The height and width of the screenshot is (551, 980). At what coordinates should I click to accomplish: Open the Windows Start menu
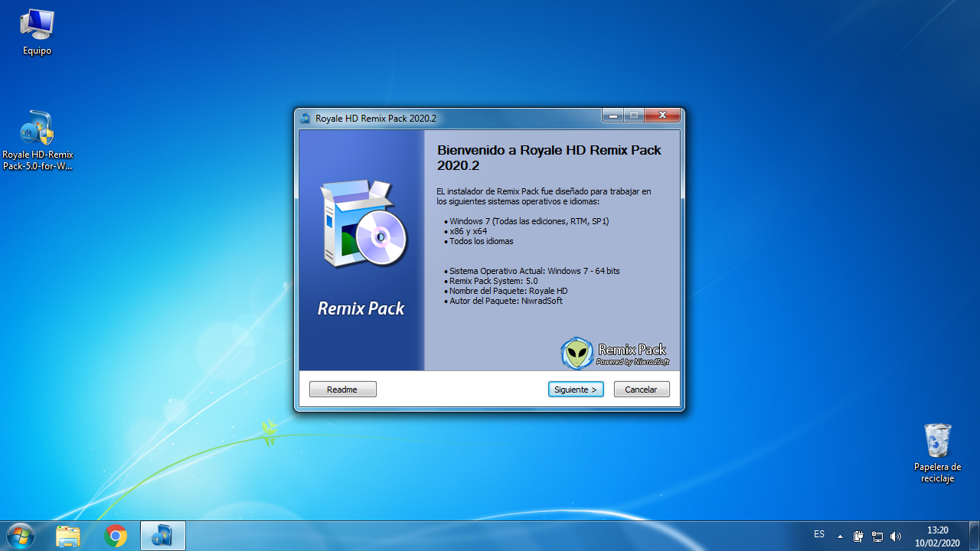[19, 534]
